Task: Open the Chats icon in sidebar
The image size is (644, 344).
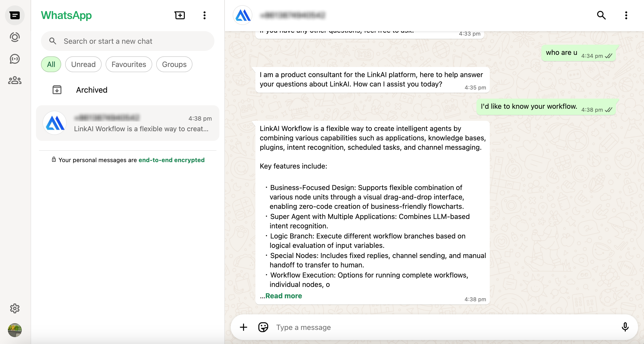Action: point(15,15)
